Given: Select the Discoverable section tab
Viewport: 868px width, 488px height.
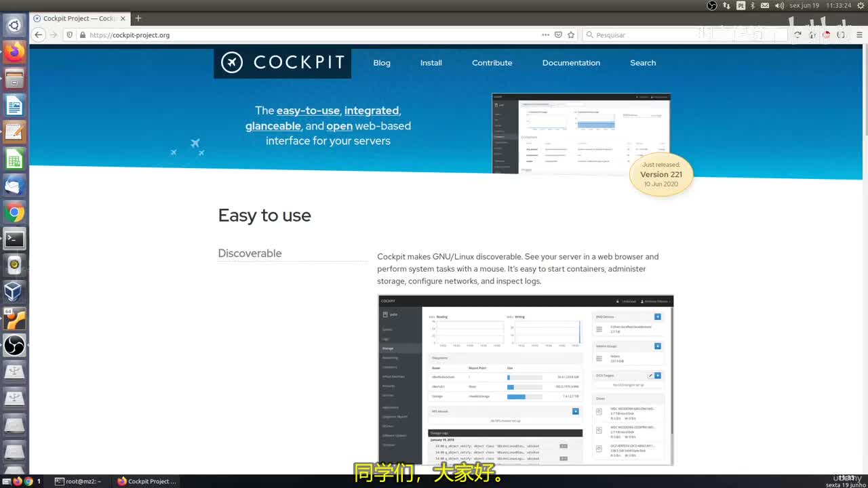Looking at the screenshot, I should tap(250, 253).
